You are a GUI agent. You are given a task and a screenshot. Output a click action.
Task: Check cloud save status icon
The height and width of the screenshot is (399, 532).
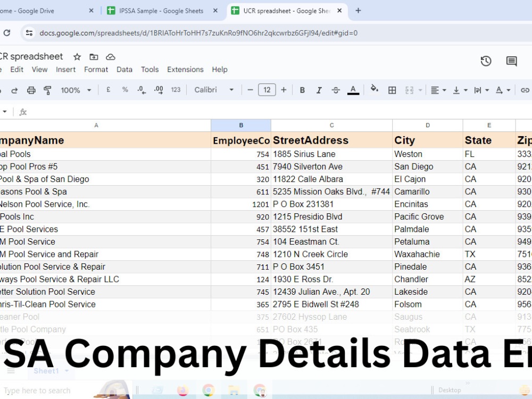[111, 57]
